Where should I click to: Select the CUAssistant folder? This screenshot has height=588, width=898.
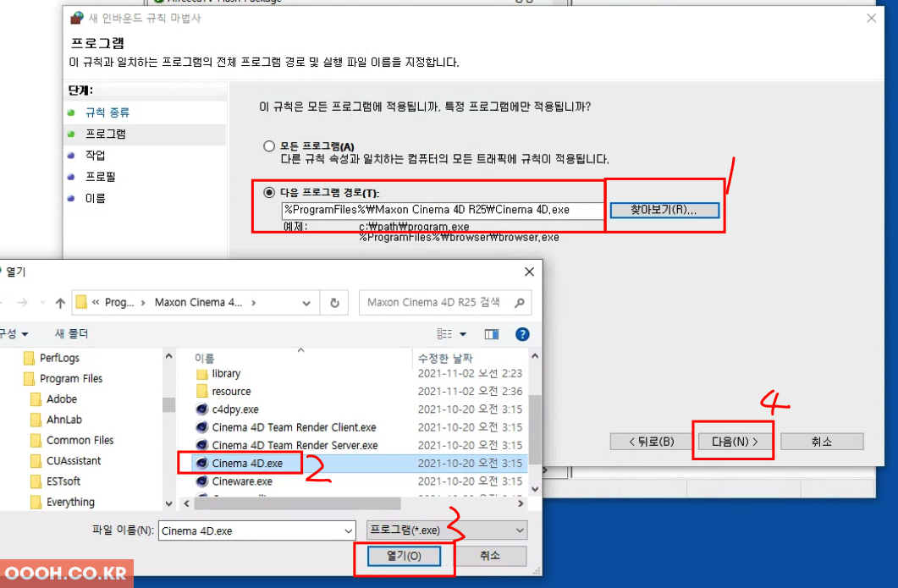click(x=74, y=461)
